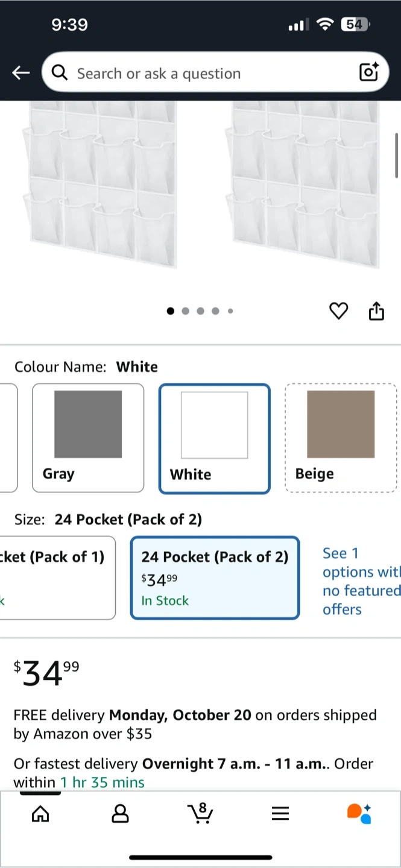Open the shopping cart icon
401x868 pixels.
200,813
